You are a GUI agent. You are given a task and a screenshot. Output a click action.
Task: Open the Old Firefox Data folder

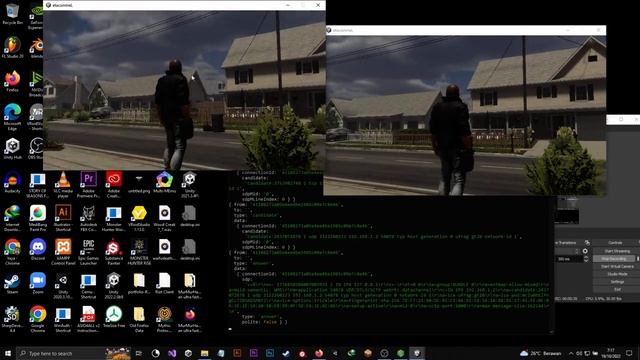click(x=139, y=319)
